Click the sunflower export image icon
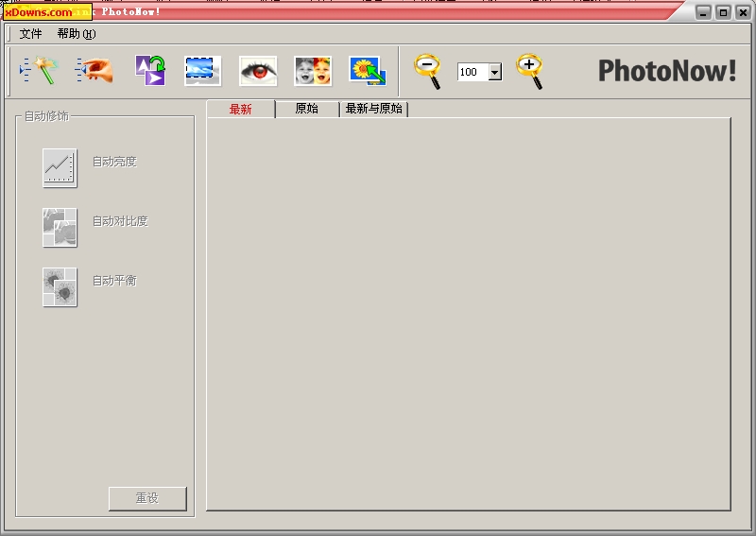Viewport: 756px width, 536px height. click(x=368, y=71)
